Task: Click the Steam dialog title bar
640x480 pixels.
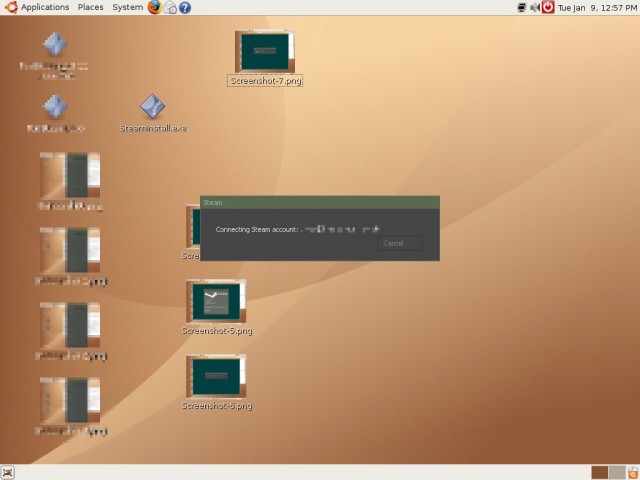Action: coord(320,202)
